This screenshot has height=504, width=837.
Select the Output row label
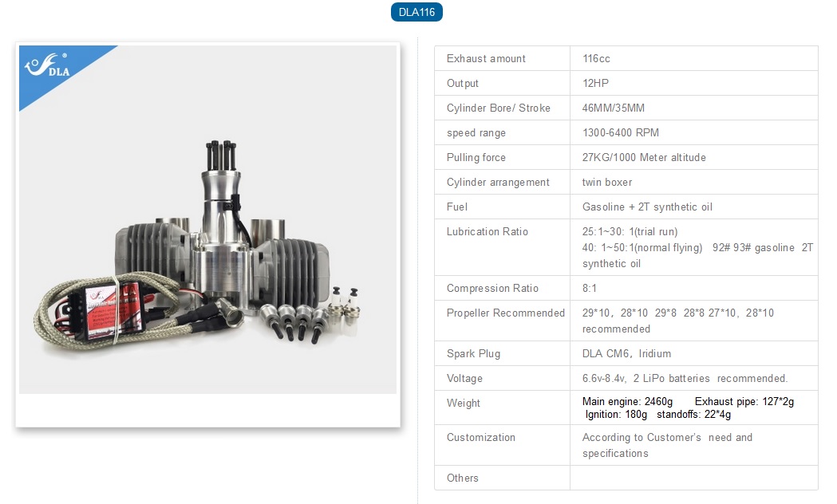[x=463, y=84]
